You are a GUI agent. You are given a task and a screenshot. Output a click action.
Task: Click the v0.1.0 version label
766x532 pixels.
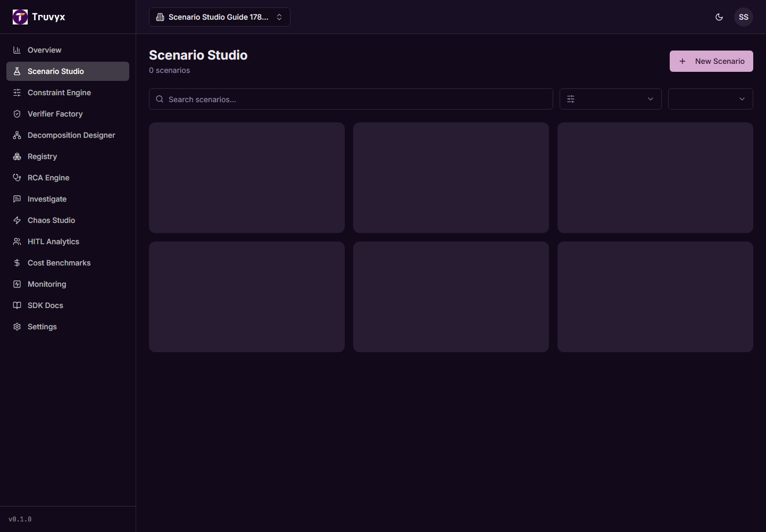tap(20, 519)
